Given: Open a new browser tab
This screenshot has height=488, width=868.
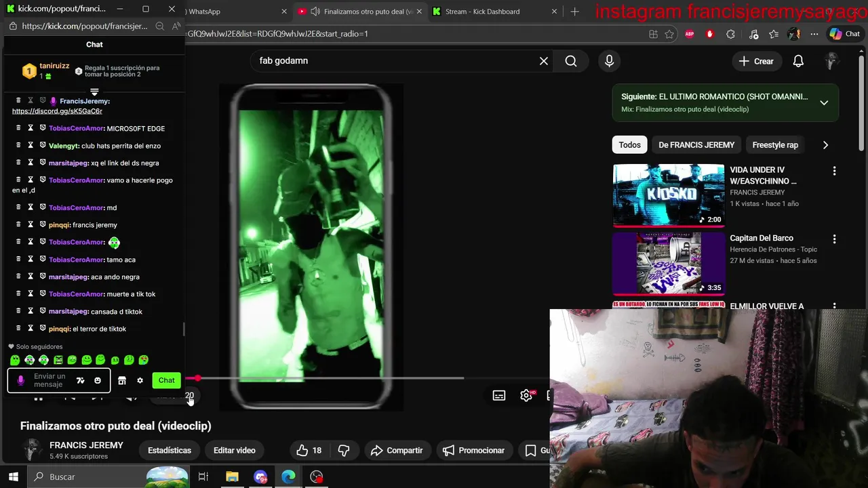Looking at the screenshot, I should pyautogui.click(x=575, y=12).
